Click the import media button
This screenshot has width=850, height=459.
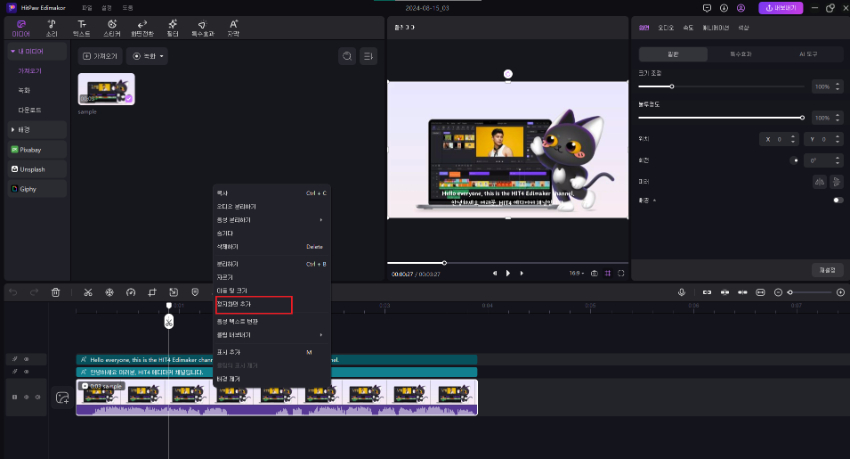[101, 56]
